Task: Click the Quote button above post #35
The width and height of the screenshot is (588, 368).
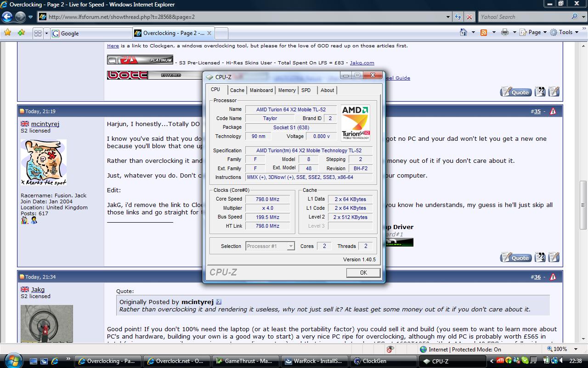Action: [516, 92]
